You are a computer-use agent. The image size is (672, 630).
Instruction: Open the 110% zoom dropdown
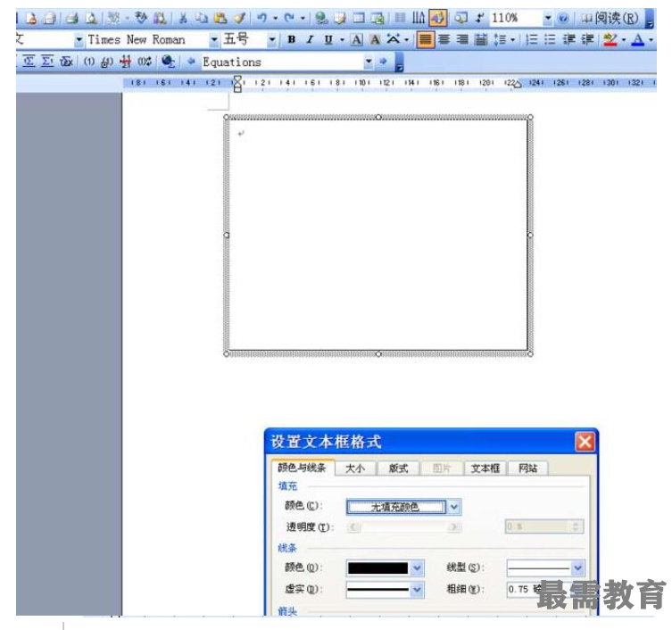tap(548, 18)
